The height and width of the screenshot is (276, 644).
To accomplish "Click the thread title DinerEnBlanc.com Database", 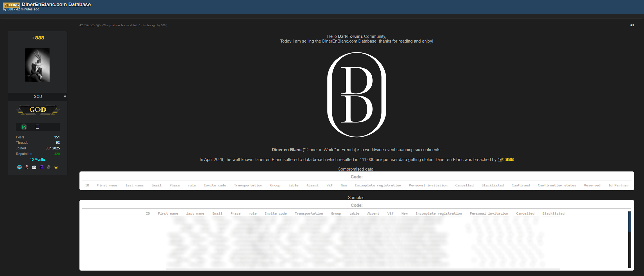I will 56,5.
